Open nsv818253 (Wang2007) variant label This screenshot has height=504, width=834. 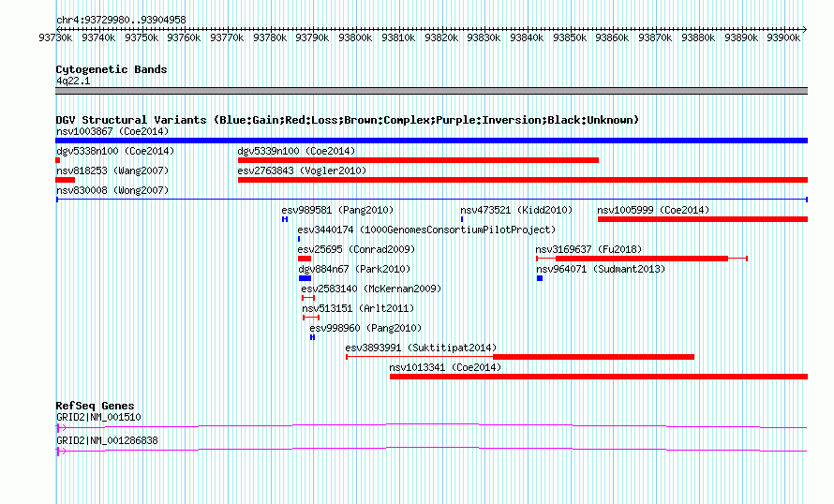coord(112,170)
